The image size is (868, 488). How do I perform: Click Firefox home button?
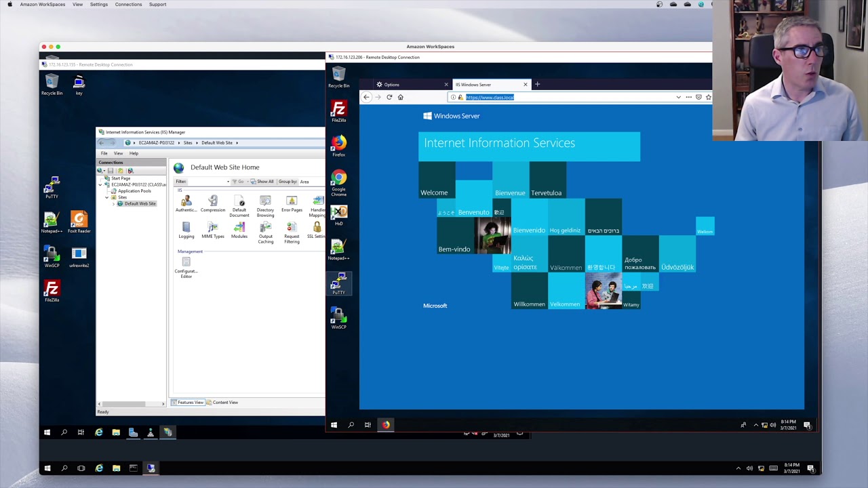pyautogui.click(x=400, y=97)
